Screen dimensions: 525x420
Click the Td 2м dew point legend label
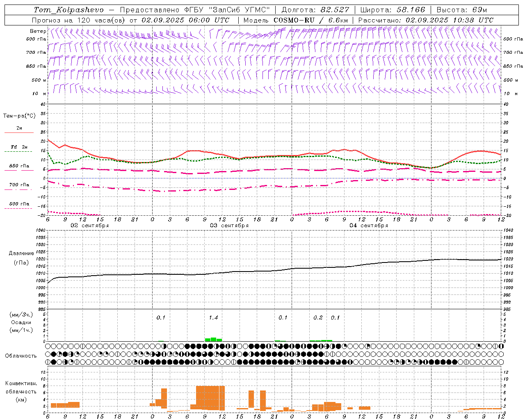[x=19, y=147]
